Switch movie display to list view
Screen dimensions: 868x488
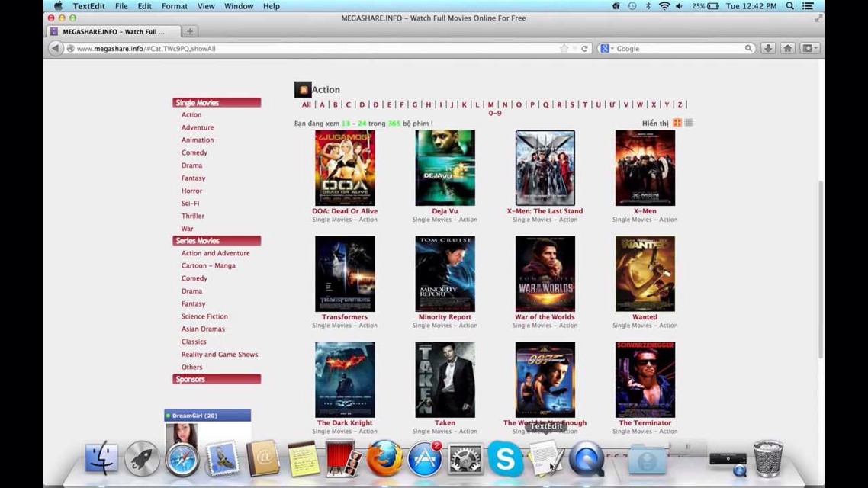click(x=687, y=122)
